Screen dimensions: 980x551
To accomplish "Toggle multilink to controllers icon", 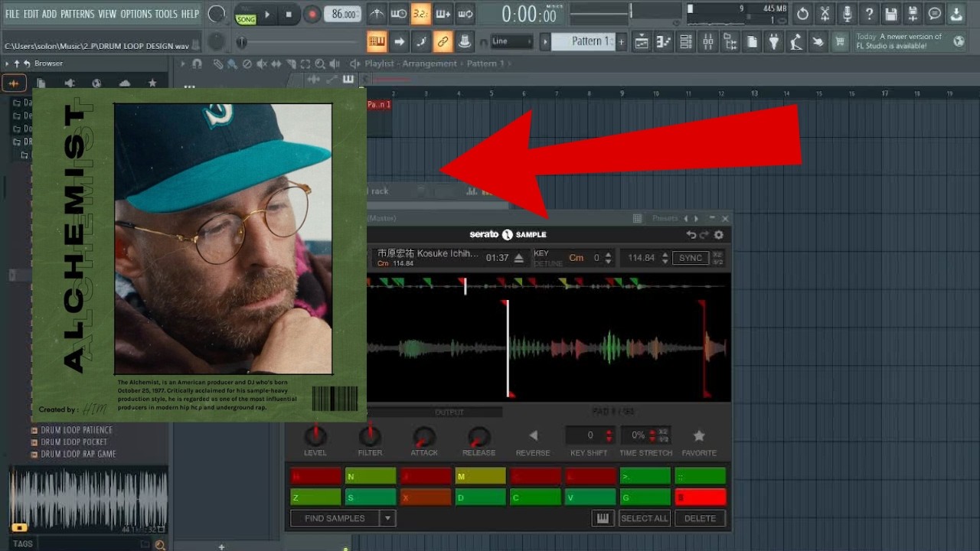I will [x=443, y=41].
